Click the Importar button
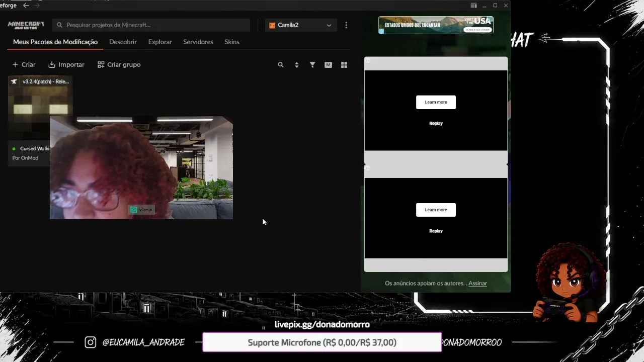This screenshot has width=644, height=362. coord(66,65)
